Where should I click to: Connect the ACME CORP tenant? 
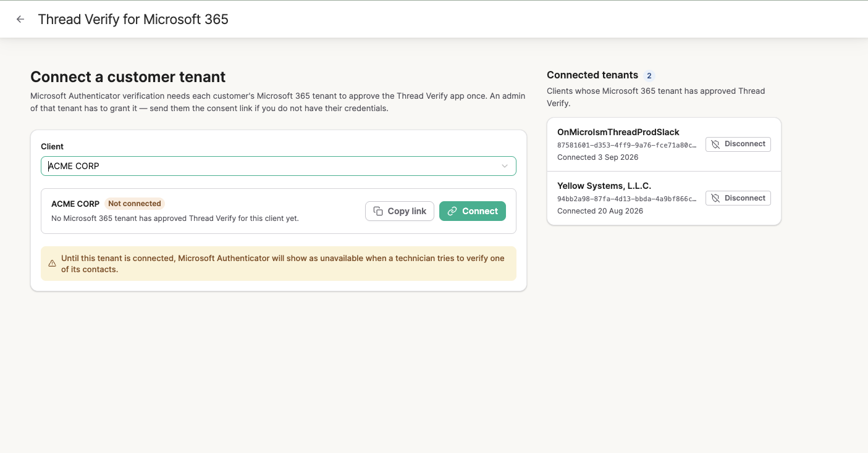[473, 211]
